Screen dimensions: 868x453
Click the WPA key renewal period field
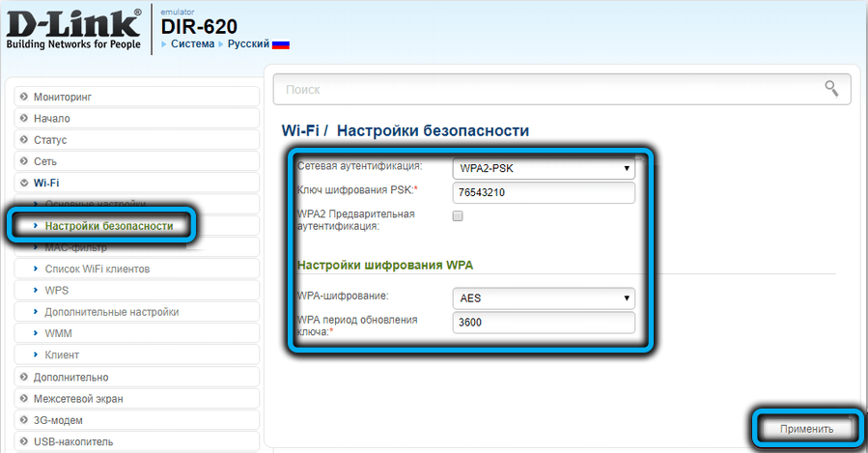(544, 323)
